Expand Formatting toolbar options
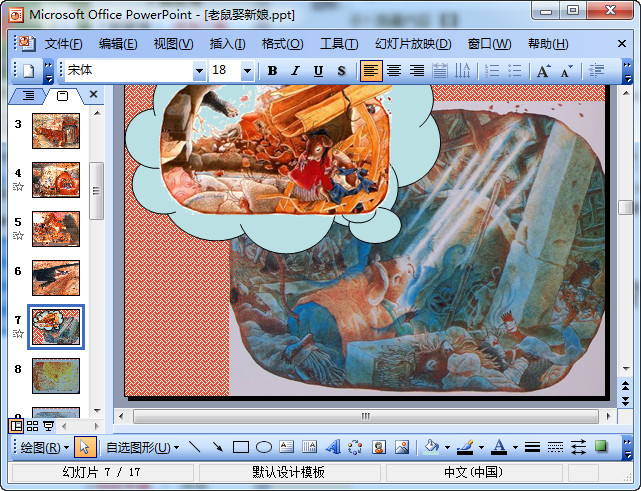This screenshot has width=641, height=491. (x=627, y=71)
